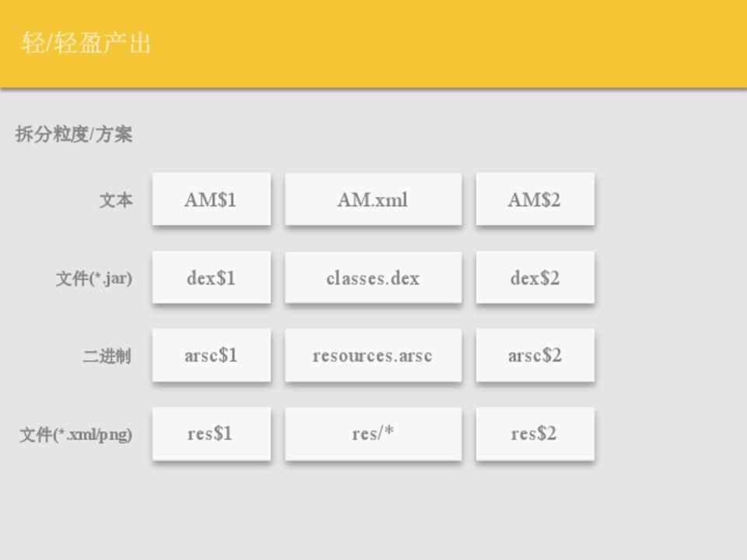Image resolution: width=747 pixels, height=560 pixels.
Task: Click the arsc$2 card
Action: [x=535, y=355]
